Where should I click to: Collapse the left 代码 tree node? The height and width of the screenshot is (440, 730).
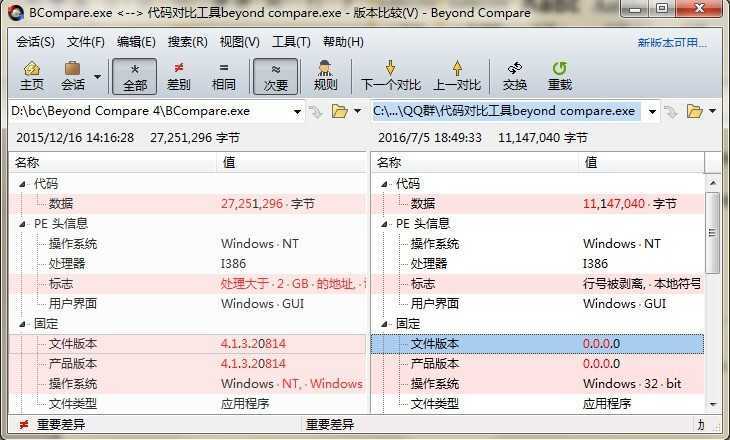tap(22, 184)
